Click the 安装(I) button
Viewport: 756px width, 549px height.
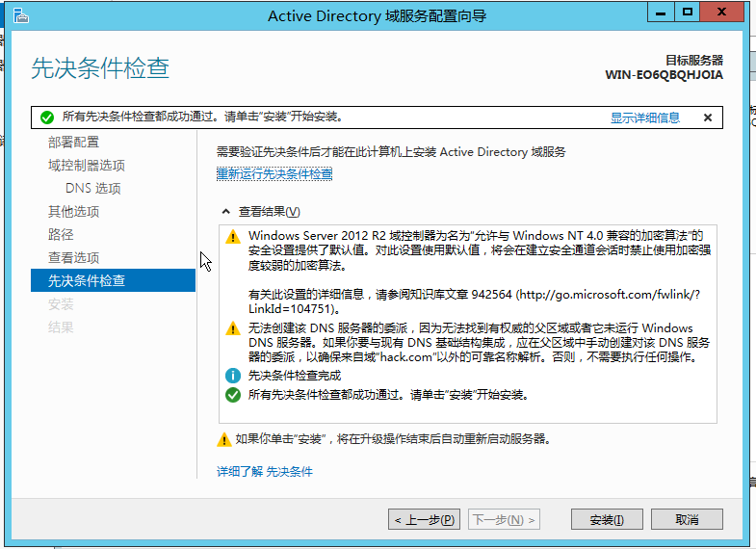click(607, 519)
